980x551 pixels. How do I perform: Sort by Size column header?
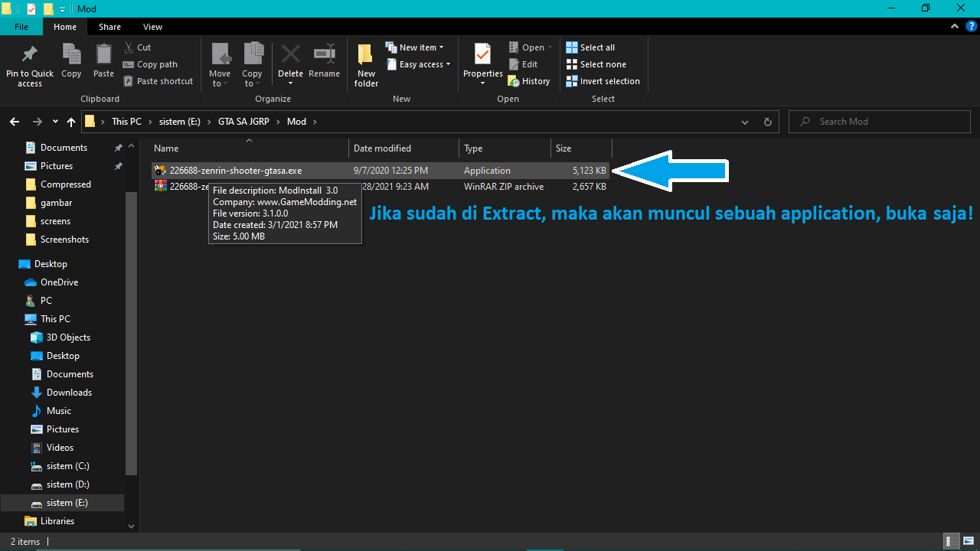[581, 148]
